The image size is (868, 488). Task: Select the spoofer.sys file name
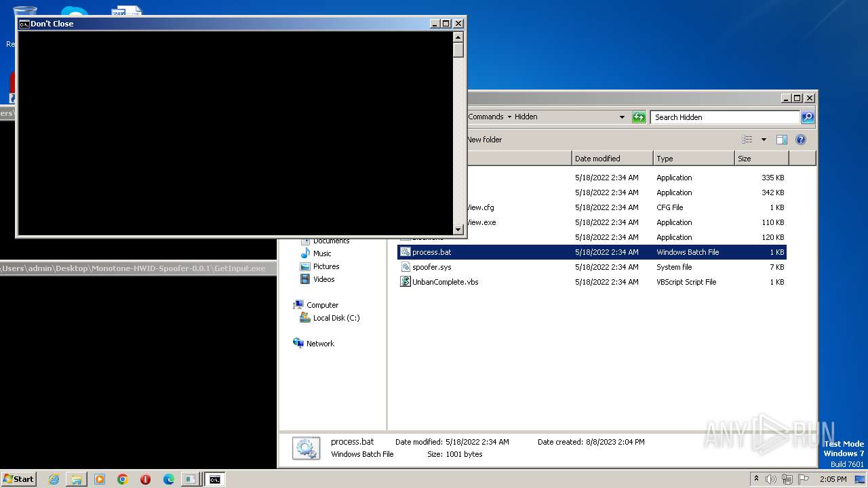pos(431,267)
